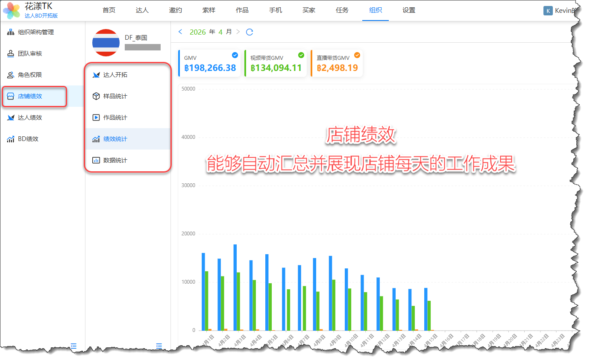Select 样品统计 in the submenu

point(115,96)
